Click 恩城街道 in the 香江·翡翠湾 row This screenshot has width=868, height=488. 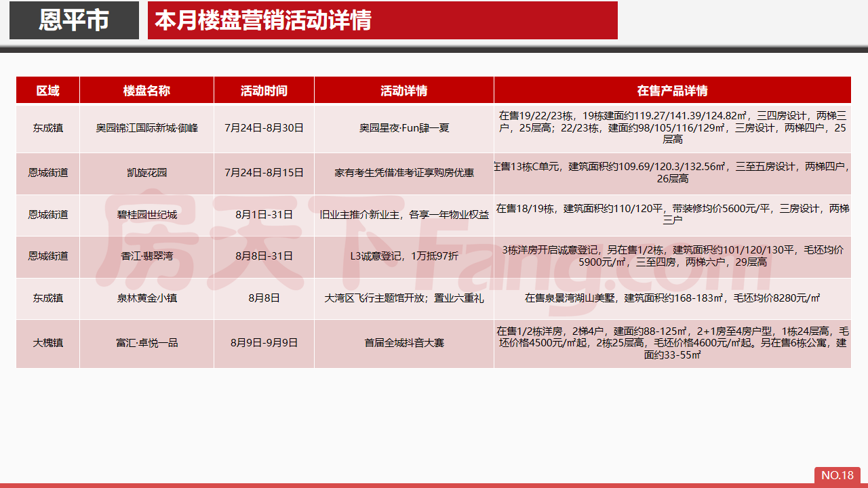click(48, 256)
